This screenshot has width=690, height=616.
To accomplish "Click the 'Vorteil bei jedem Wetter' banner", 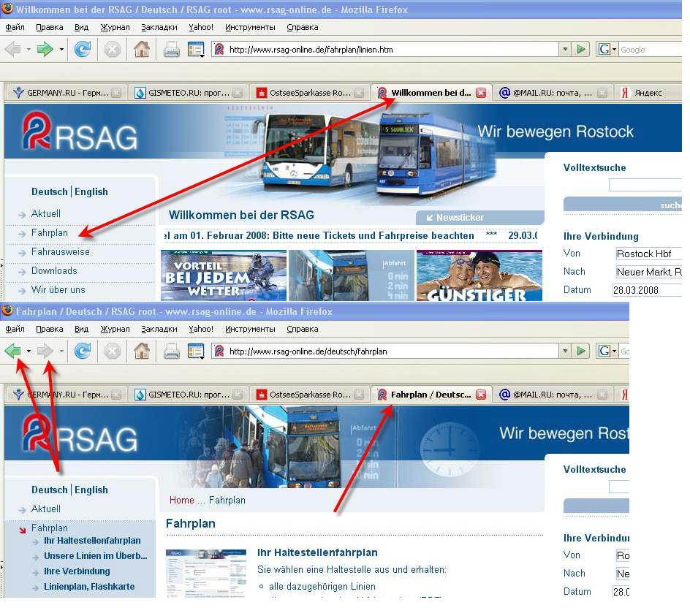I will coord(224,276).
